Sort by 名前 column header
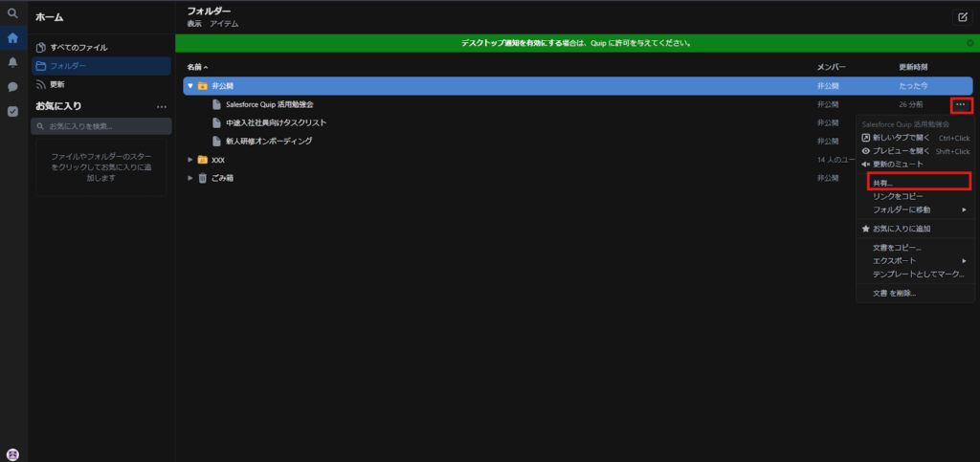 pyautogui.click(x=196, y=67)
